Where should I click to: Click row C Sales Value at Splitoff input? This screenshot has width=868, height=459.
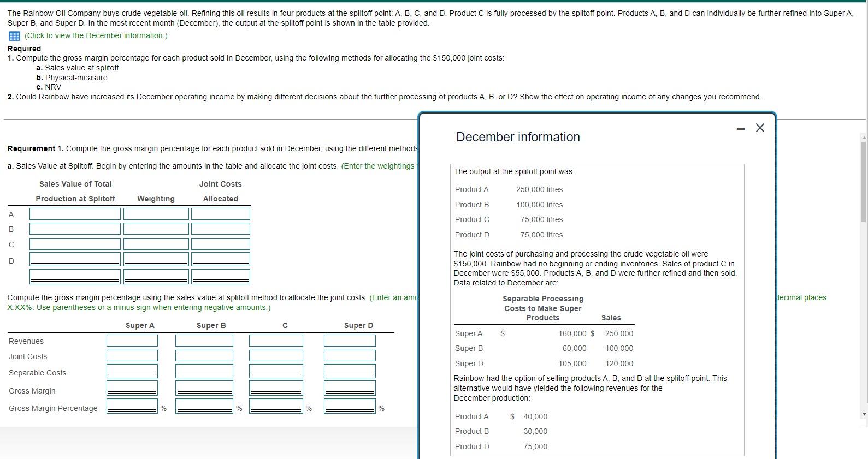click(x=75, y=244)
